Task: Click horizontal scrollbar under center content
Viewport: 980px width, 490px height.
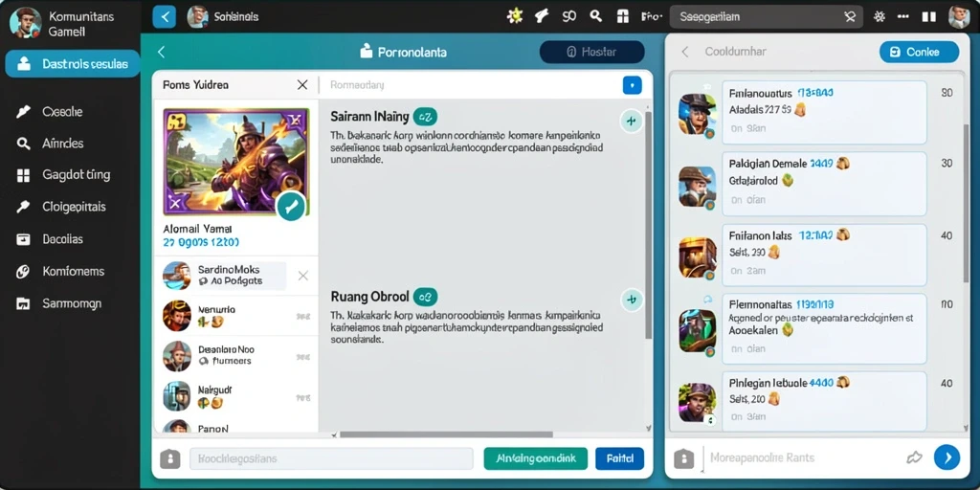Action: coord(446,434)
